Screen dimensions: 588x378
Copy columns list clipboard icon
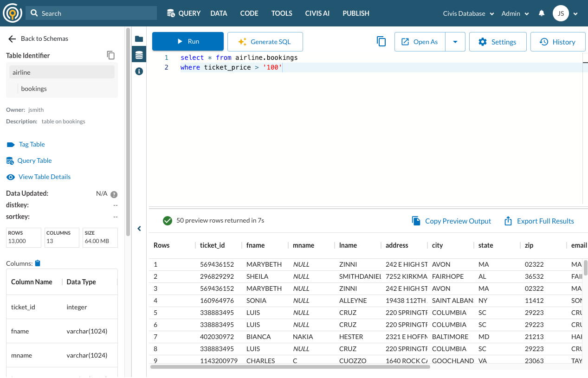click(38, 263)
